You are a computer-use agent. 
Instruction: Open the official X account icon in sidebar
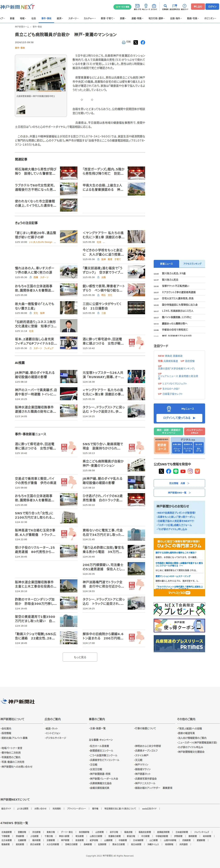tap(161, 471)
